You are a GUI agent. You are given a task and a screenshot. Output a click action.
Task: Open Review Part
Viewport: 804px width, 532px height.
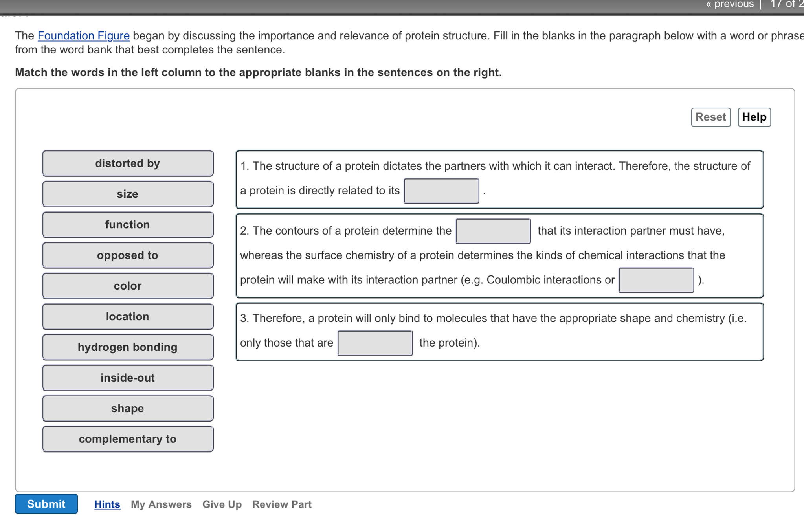coord(282,504)
